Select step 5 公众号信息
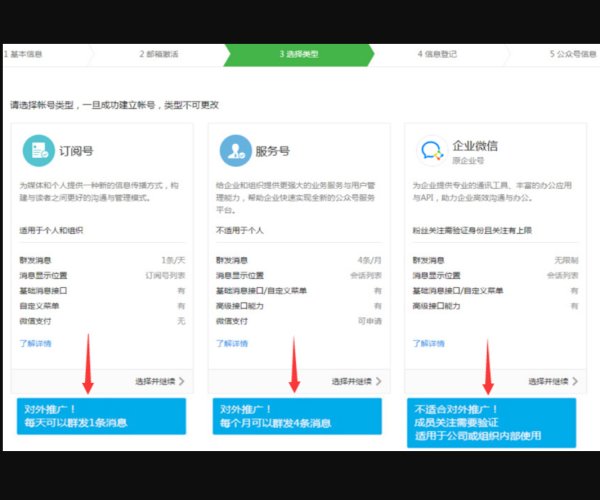 tap(573, 54)
